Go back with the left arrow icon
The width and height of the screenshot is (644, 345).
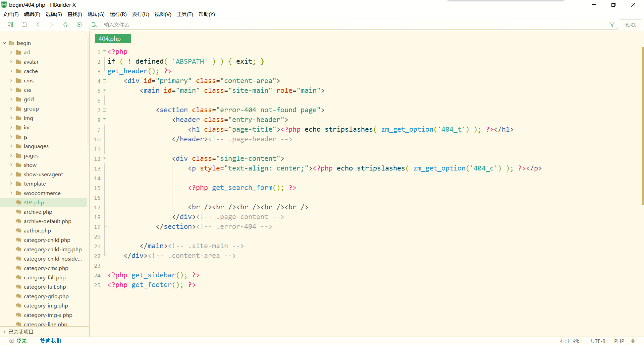[x=38, y=24]
